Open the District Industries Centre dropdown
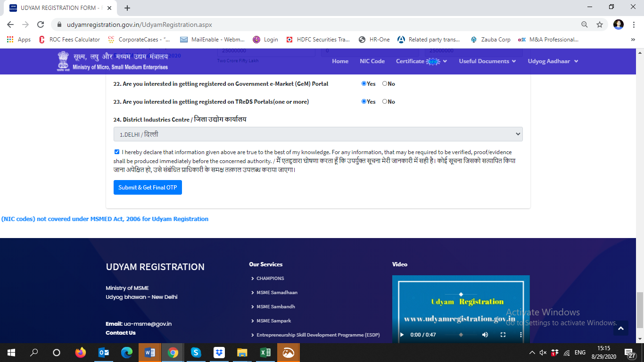 [x=318, y=134]
